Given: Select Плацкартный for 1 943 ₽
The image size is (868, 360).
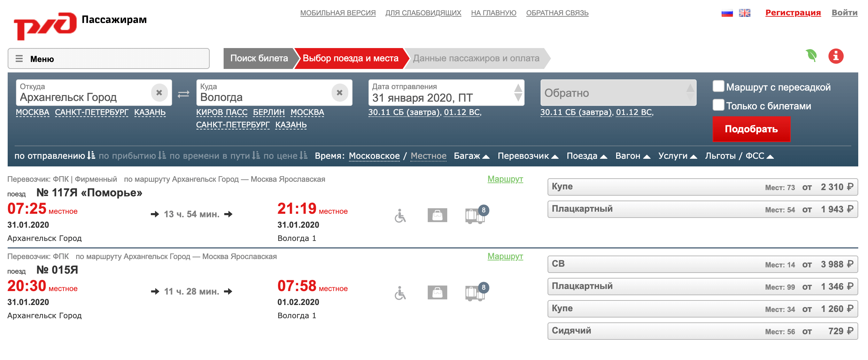Looking at the screenshot, I should tap(703, 209).
